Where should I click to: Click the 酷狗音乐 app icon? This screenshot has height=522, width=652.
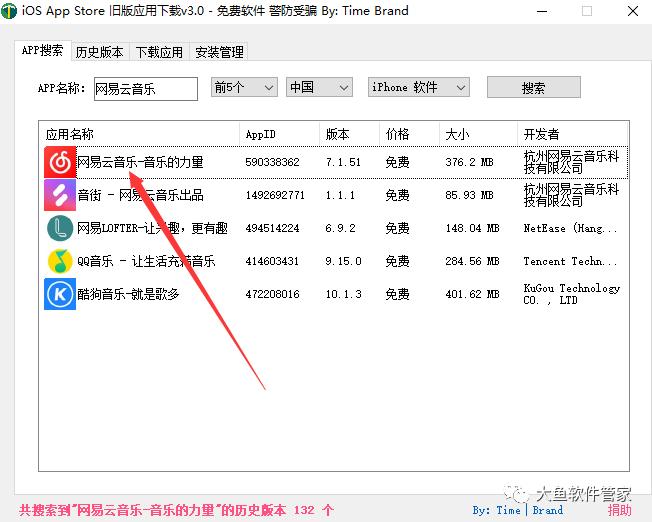[x=60, y=294]
